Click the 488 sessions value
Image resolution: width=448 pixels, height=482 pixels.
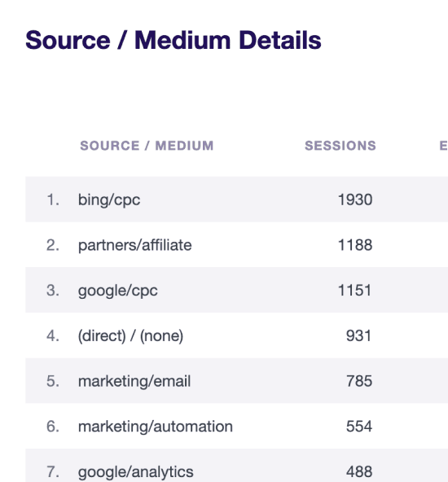tap(359, 471)
